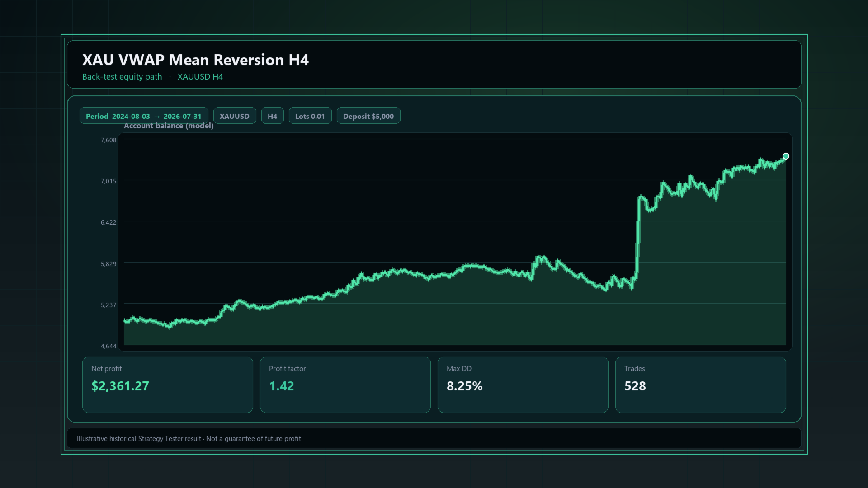Open the Trades 528 card

coord(701,385)
